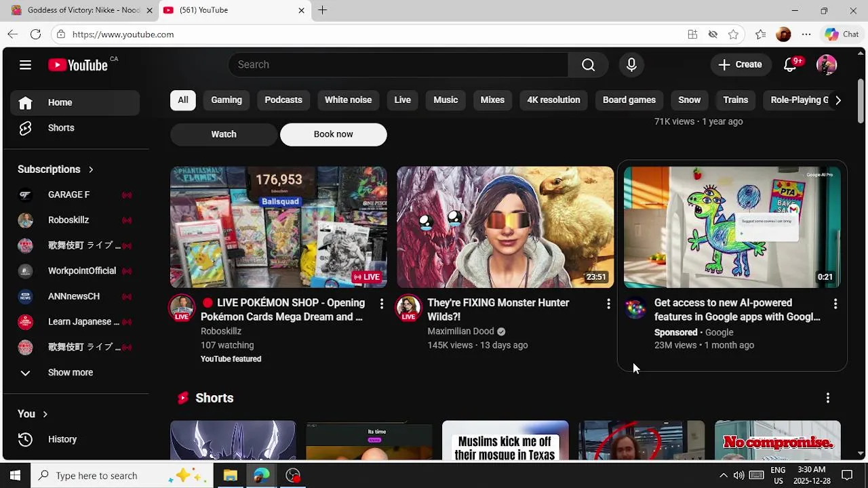Image resolution: width=868 pixels, height=488 pixels.
Task: Reload the page with the refresh button
Action: (36, 34)
